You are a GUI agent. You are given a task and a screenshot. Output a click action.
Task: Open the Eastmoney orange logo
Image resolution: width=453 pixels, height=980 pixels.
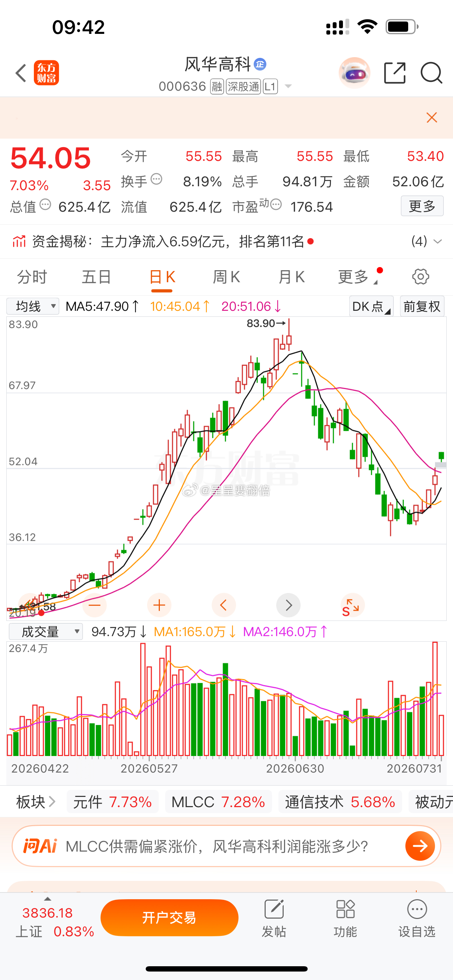click(x=47, y=73)
